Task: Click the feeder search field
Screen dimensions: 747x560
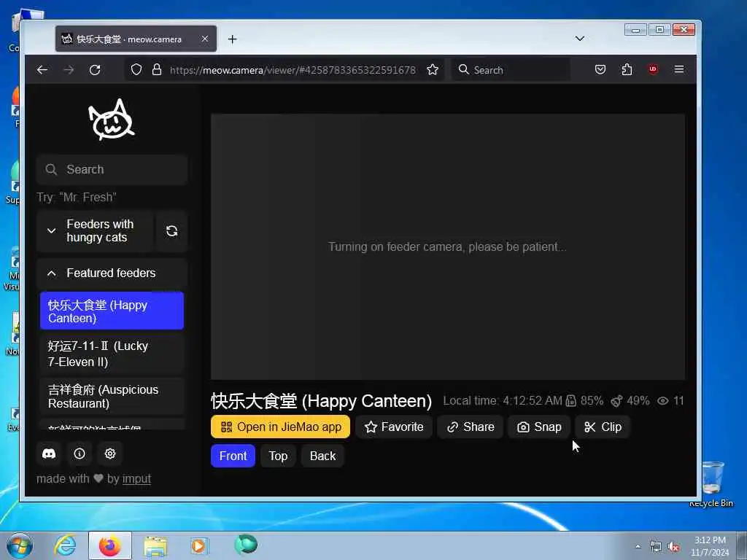Action: pos(112,169)
